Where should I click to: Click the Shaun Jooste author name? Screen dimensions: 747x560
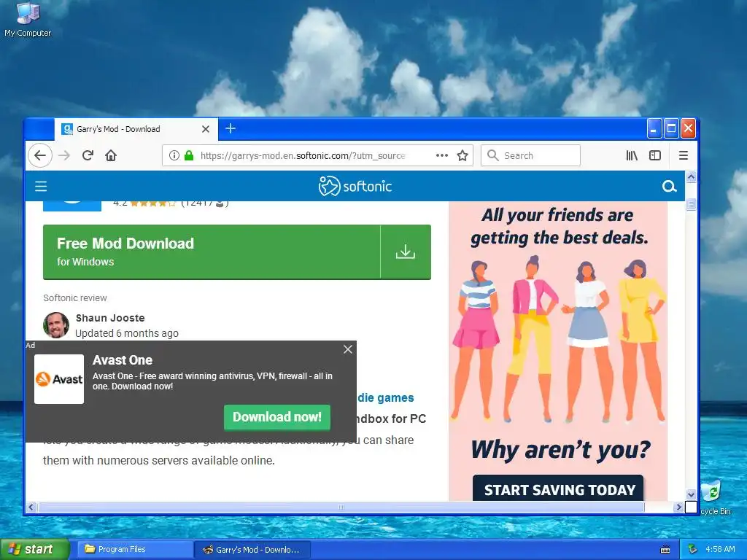110,318
